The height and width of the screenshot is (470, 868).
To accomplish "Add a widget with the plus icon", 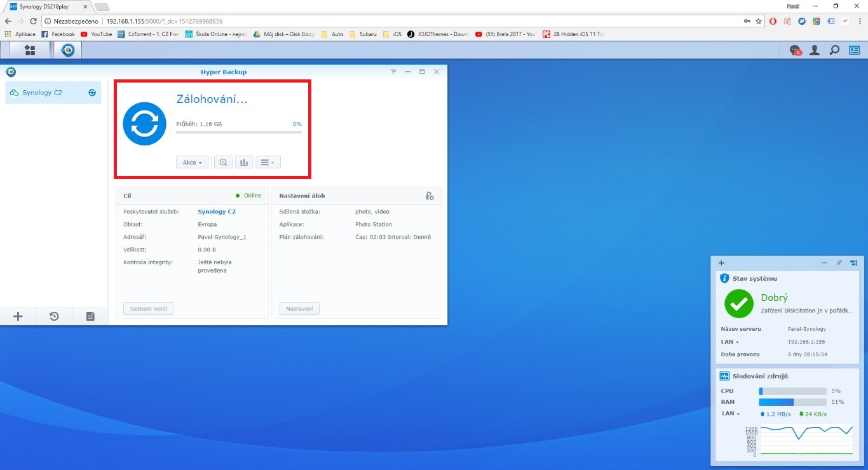I will pyautogui.click(x=721, y=262).
